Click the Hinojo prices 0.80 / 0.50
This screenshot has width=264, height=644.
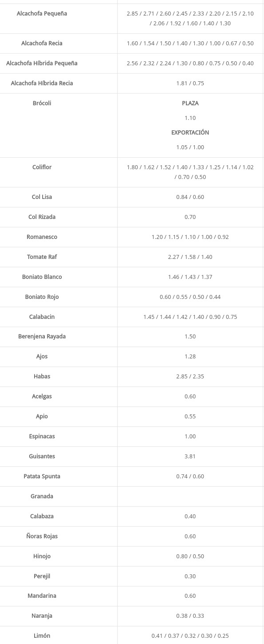190,557
